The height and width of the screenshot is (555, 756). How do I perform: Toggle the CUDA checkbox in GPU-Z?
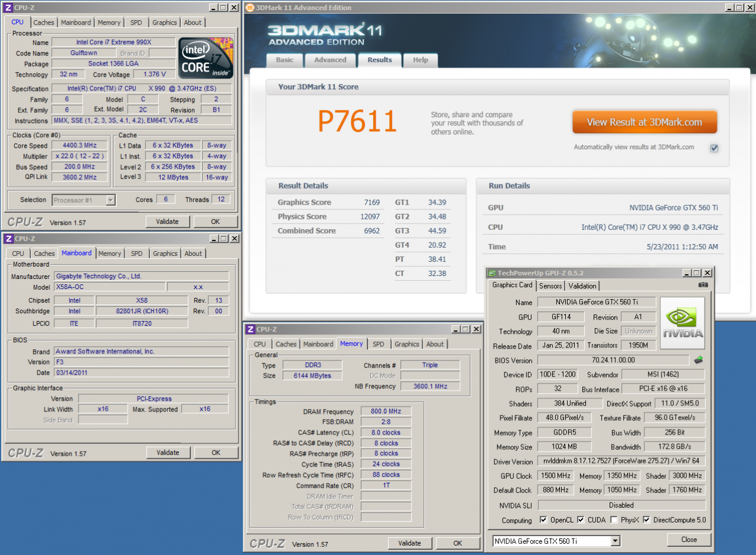581,520
